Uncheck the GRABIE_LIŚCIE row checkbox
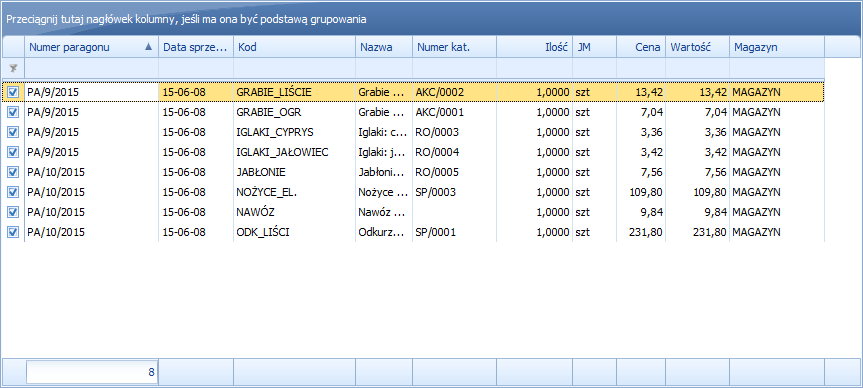The image size is (863, 388). click(13, 92)
